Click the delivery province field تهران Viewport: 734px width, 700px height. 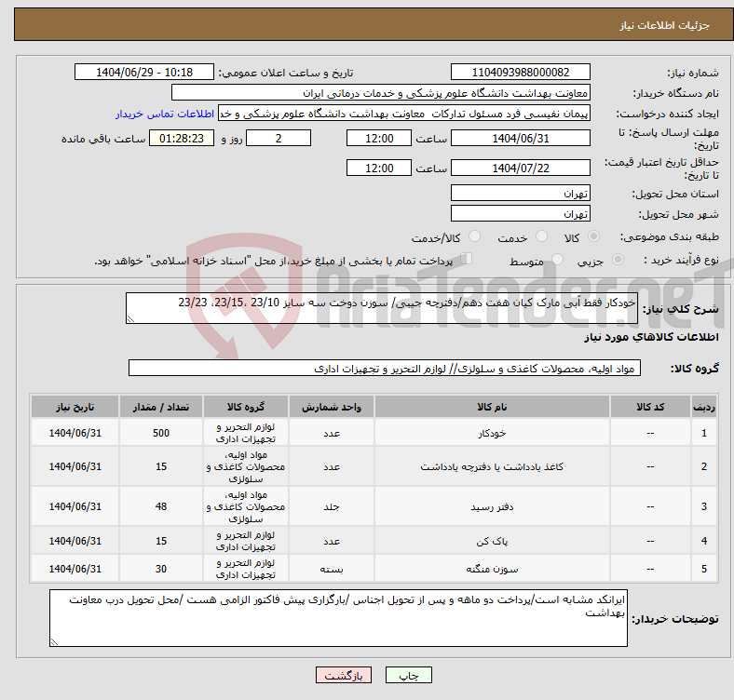click(x=520, y=193)
